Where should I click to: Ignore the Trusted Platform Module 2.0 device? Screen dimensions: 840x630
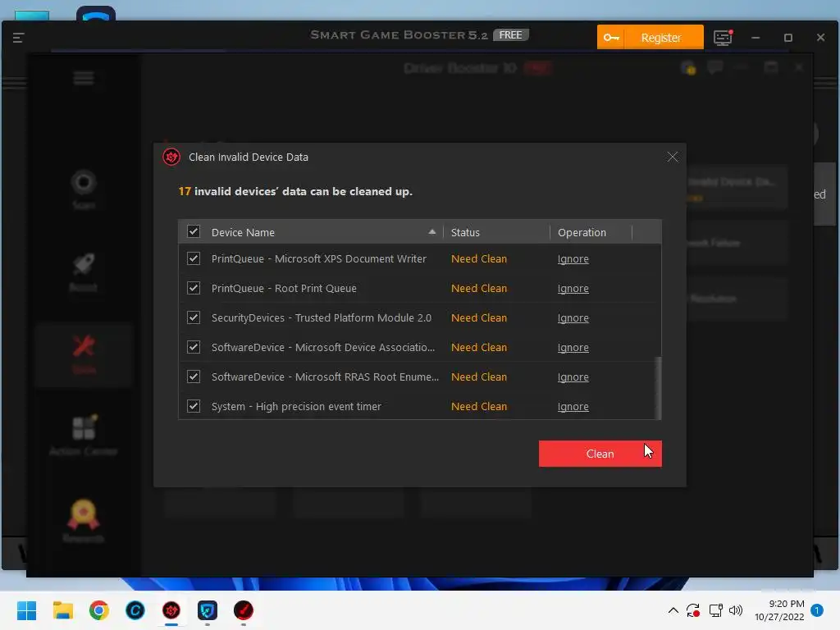point(573,317)
